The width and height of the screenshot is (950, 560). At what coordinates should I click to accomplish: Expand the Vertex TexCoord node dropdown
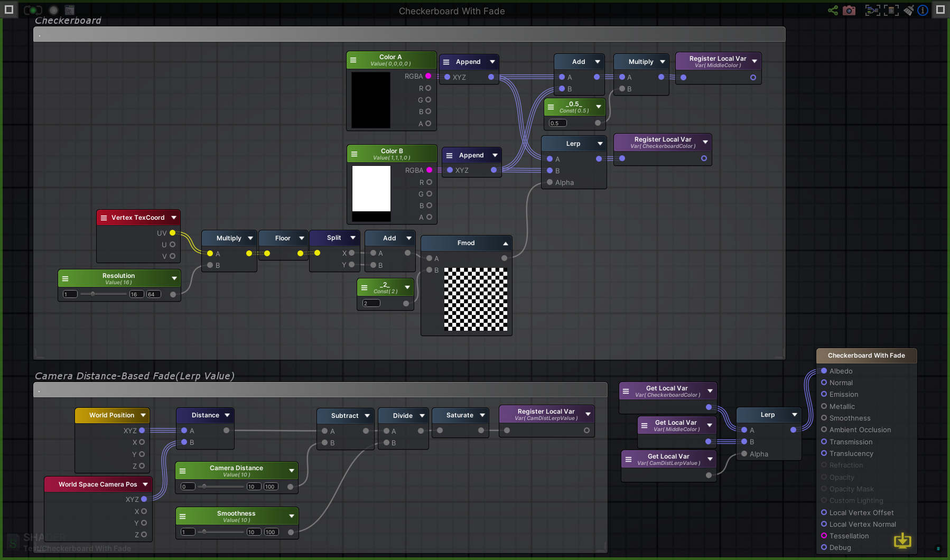[174, 217]
